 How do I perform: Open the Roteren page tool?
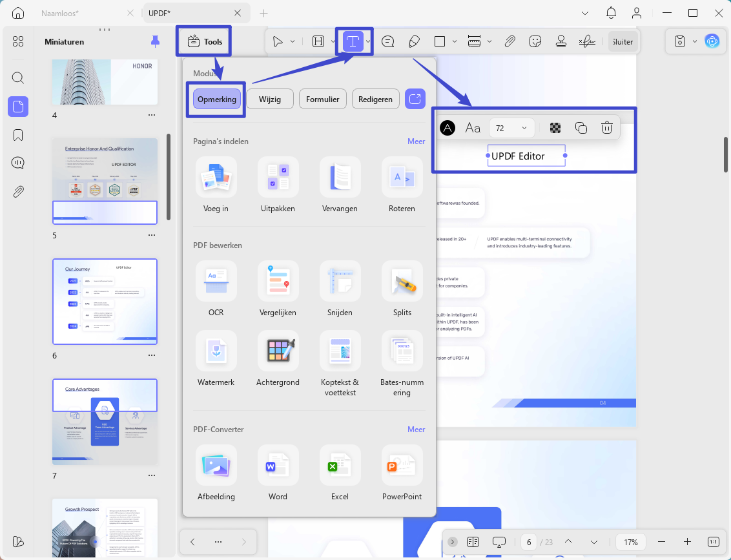tap(402, 185)
